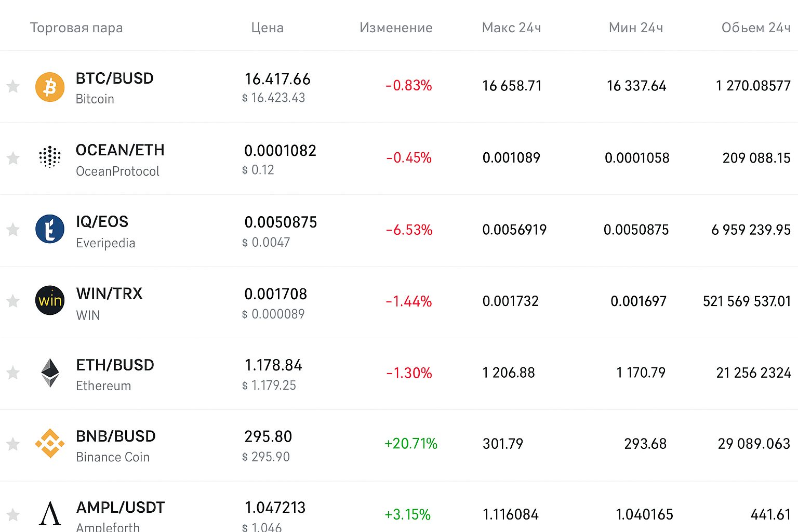
Task: Add WIN/TRX to favorites star
Action: pos(13,301)
